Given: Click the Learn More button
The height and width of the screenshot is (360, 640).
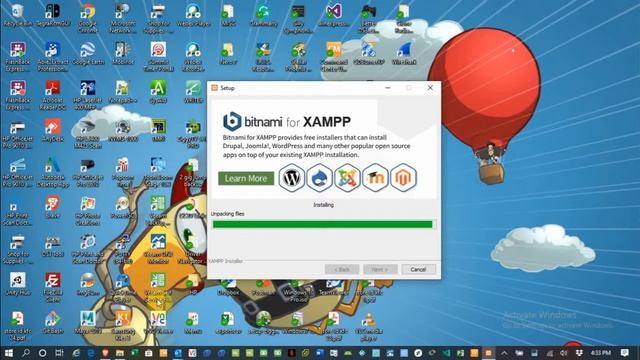Looking at the screenshot, I should point(246,178).
